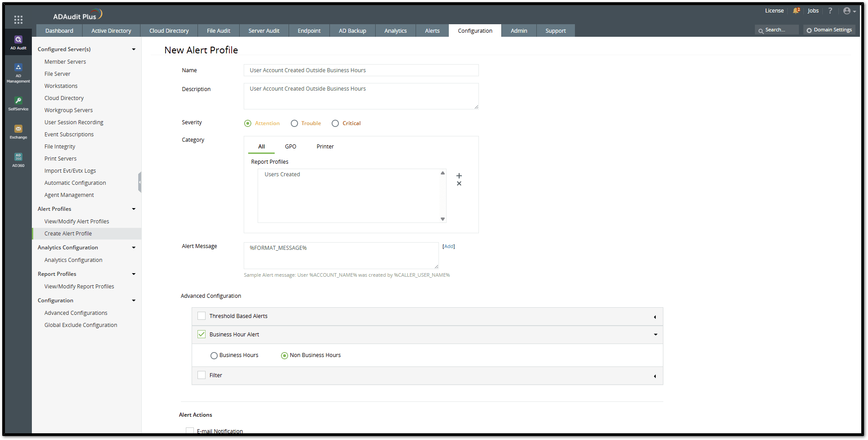
Task: Click the Add link for alert message
Action: [449, 246]
